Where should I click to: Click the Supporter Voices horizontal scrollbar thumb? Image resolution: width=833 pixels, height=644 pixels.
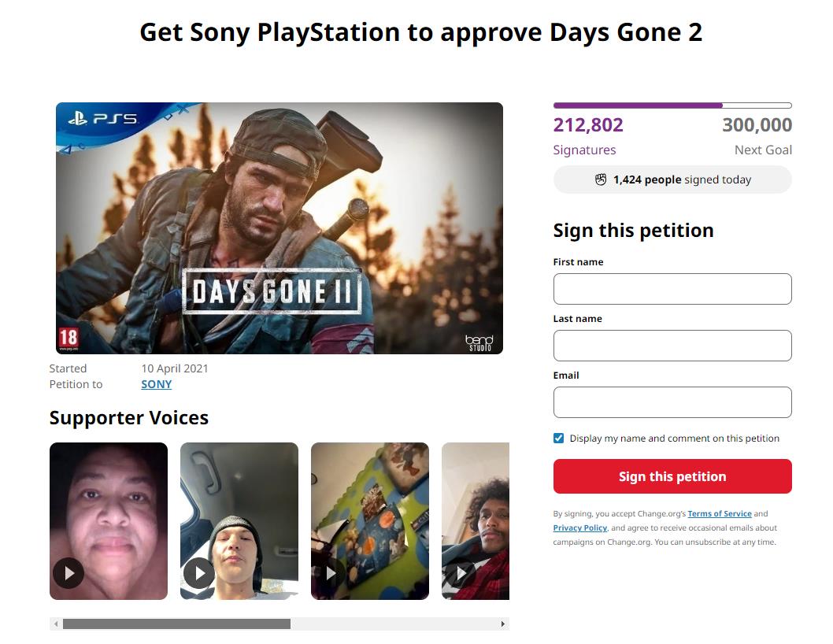tap(176, 624)
